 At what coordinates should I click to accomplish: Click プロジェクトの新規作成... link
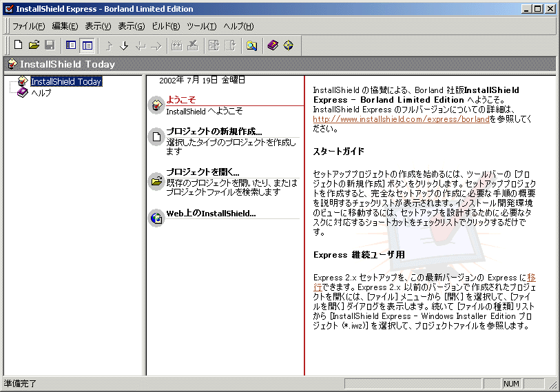[214, 131]
